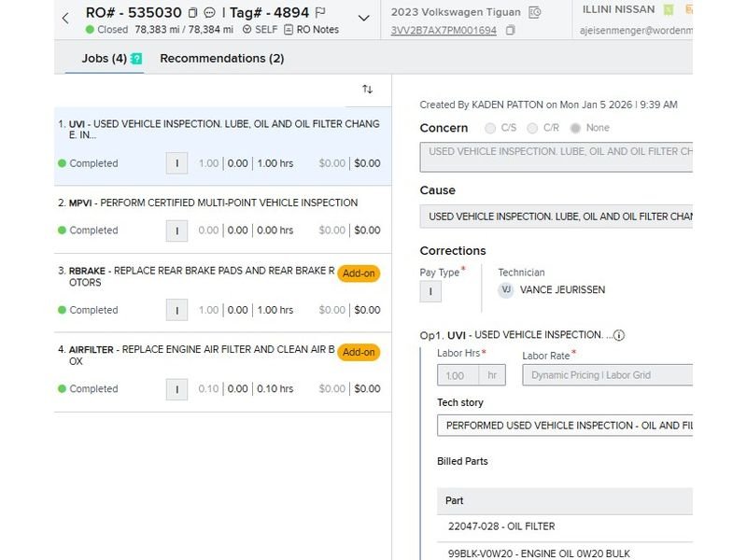Screen dimensions: 747x560
Task: Open the Pay Type selector in Corrections
Action: [430, 291]
